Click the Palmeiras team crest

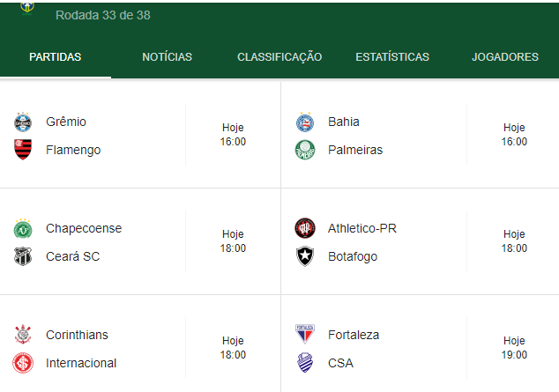point(305,150)
